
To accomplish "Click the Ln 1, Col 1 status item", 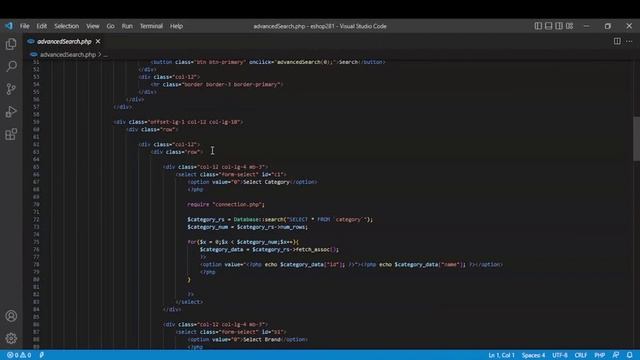I will (501, 355).
